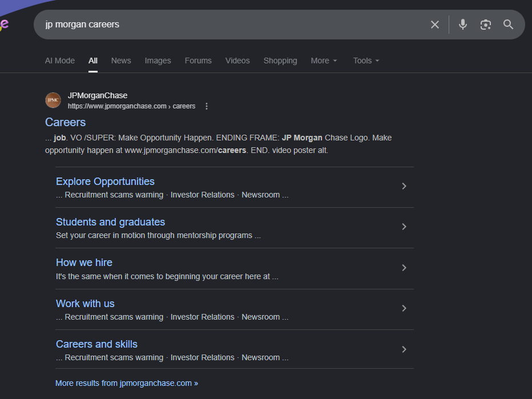Click the https://www.jpmorganchase.com › careers URL
Image resolution: width=532 pixels, height=399 pixels.
click(x=132, y=106)
